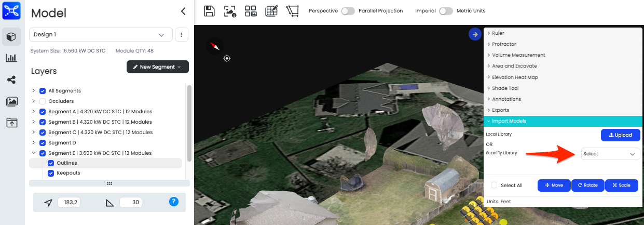This screenshot has height=225, width=644.
Task: Expand the Elevation Heat Map section
Action: pos(563,77)
